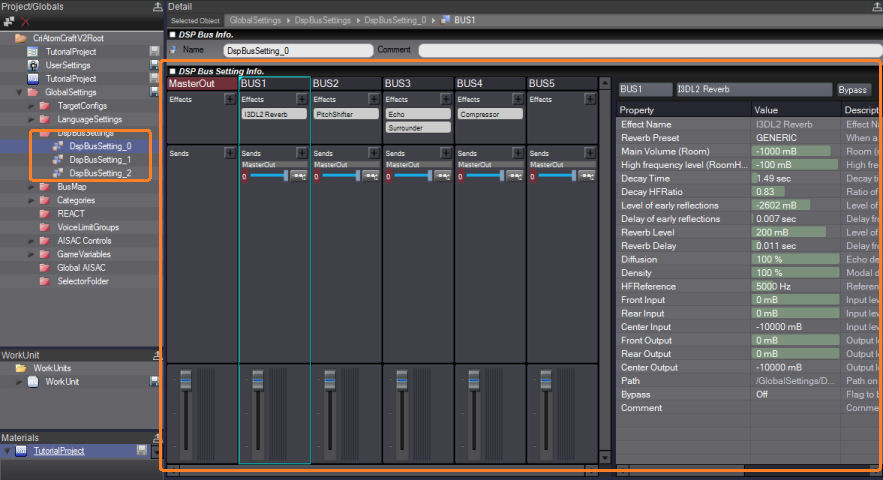Click the Bypass Off value in property list
This screenshot has height=480, width=883.
[795, 394]
